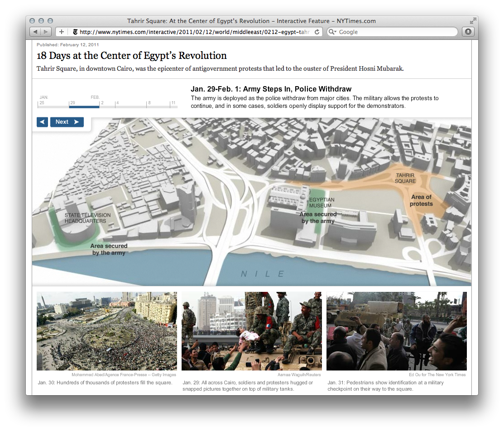This screenshot has height=431, width=504.
Task: View the Jan 29 soldiers and protesters photo
Action: point(252,331)
